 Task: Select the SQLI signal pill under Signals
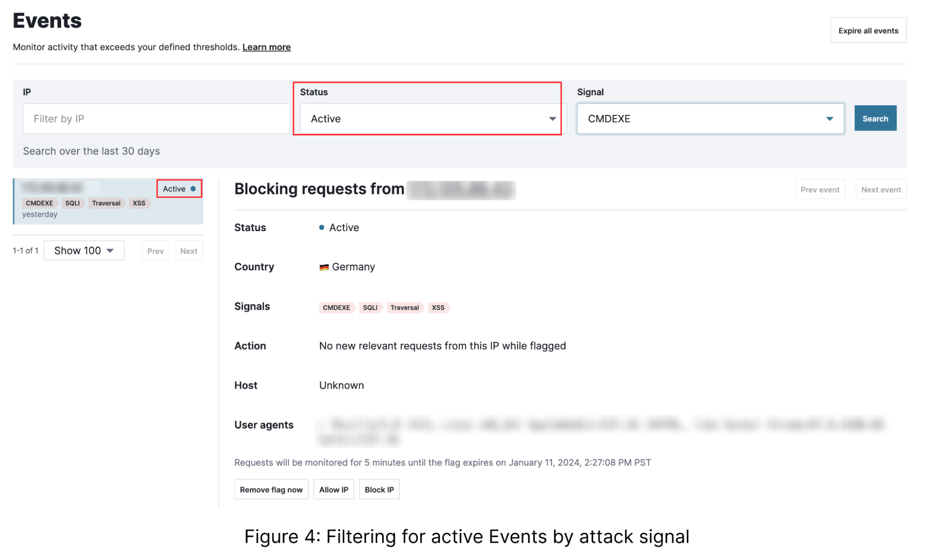pyautogui.click(x=370, y=307)
